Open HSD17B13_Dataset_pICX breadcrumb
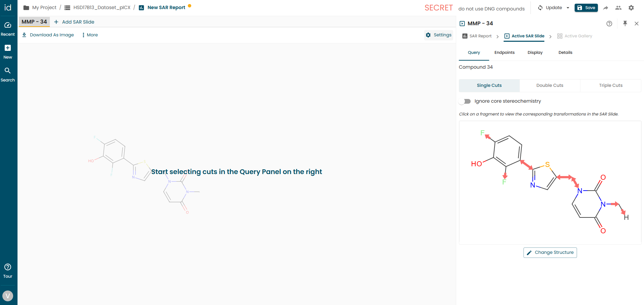The height and width of the screenshot is (305, 644). pos(102,8)
